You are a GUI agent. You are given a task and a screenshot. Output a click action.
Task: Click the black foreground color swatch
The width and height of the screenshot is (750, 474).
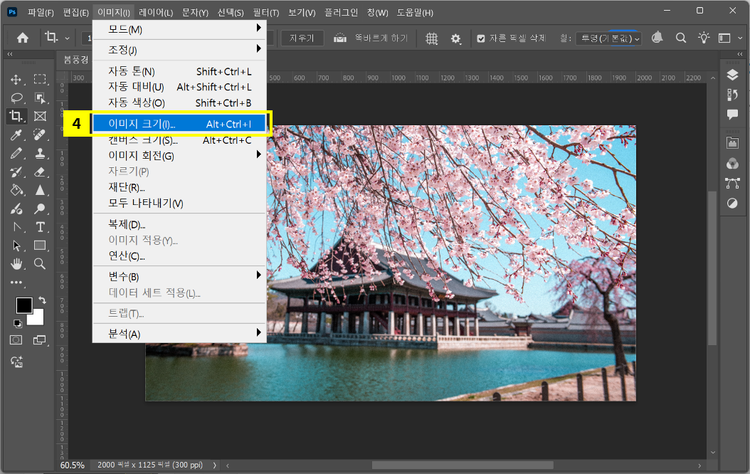tap(24, 305)
